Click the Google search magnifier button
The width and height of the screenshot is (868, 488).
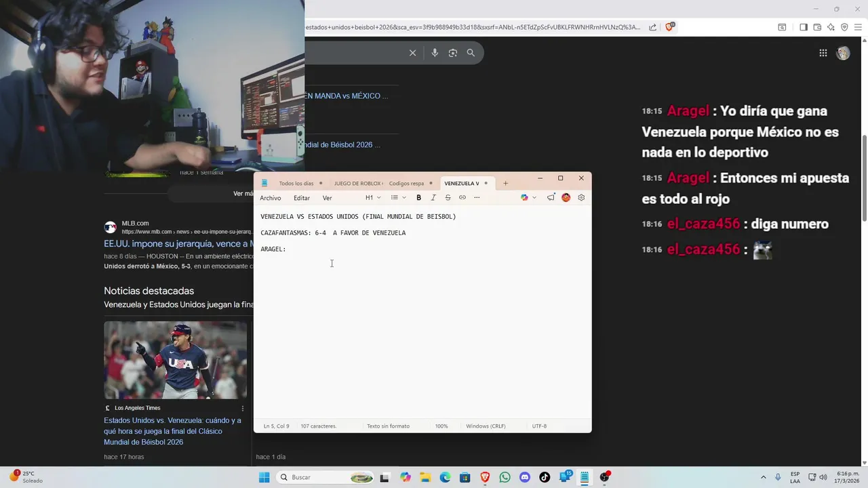coord(471,53)
